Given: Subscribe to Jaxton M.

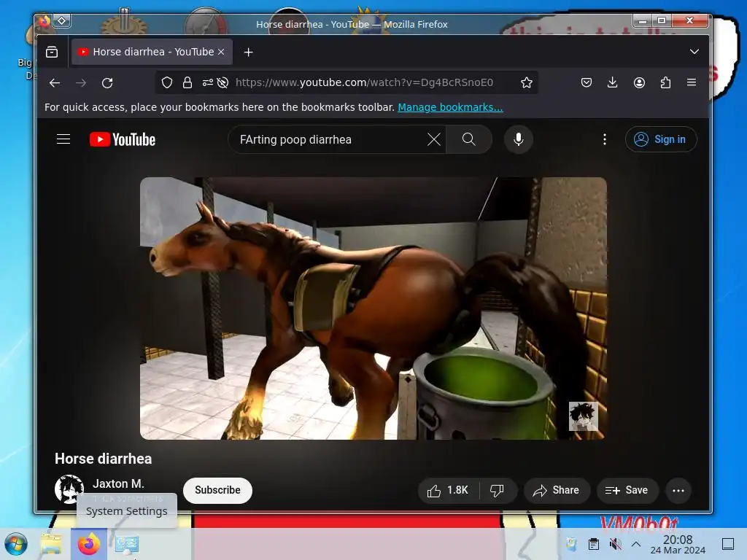Looking at the screenshot, I should tap(217, 490).
